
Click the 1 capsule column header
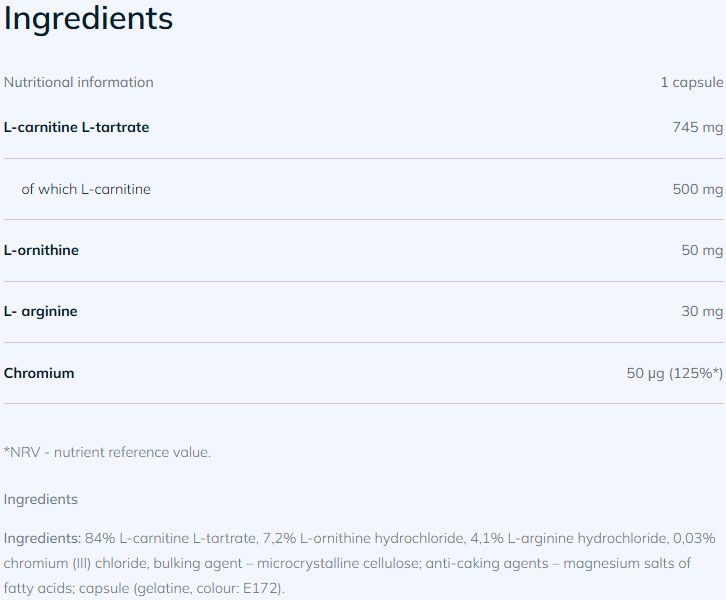tap(691, 82)
